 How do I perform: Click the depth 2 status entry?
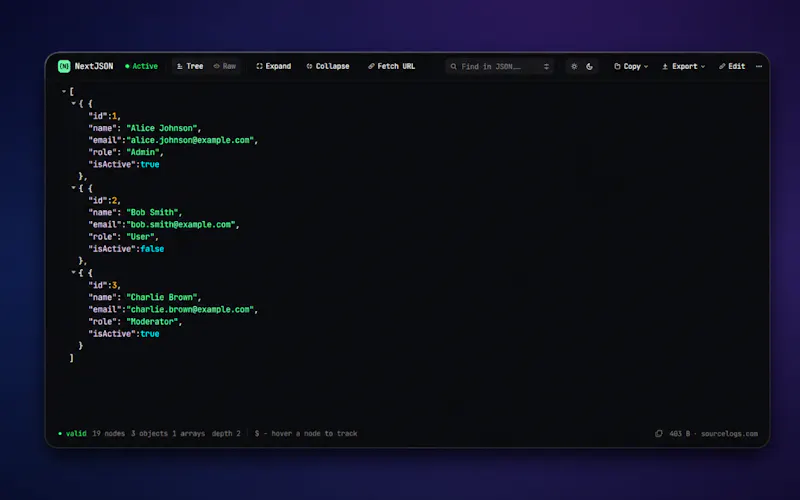point(226,434)
